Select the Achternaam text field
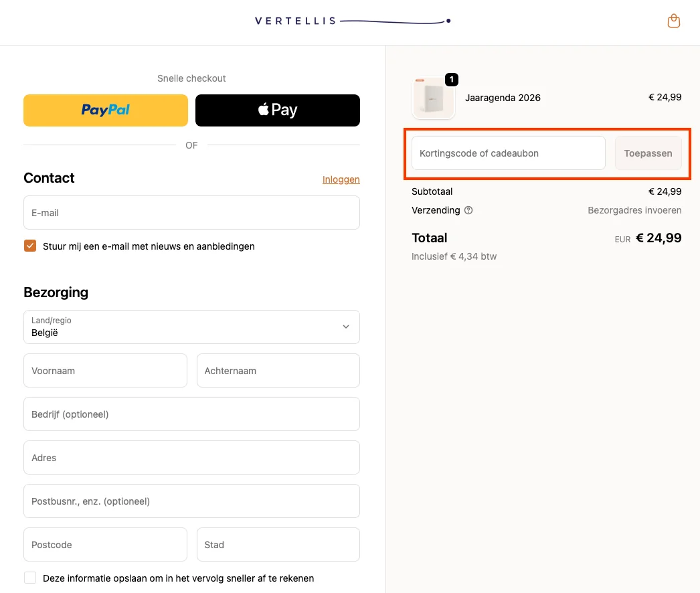The image size is (700, 593). tap(278, 371)
